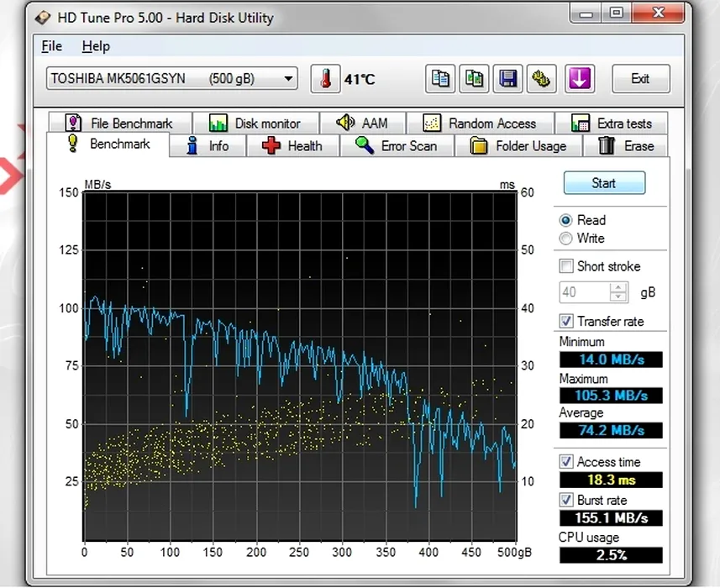Click the short stroke gB value field

coord(584,292)
